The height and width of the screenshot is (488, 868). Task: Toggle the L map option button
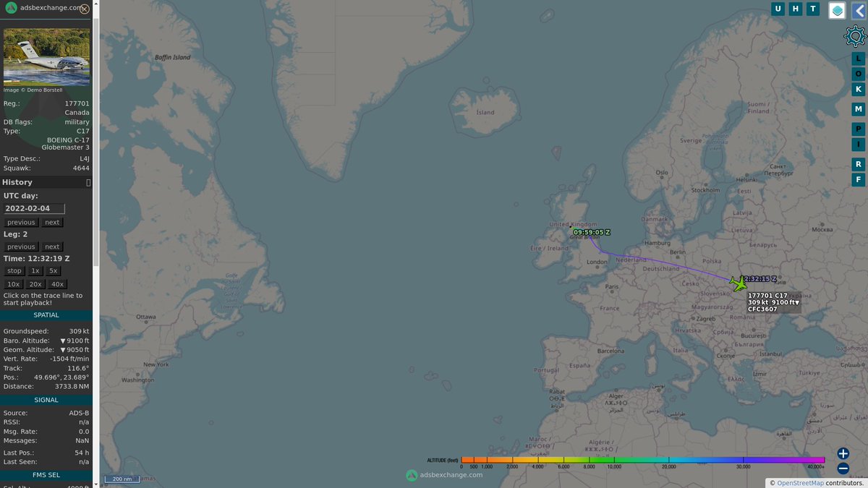pos(859,59)
